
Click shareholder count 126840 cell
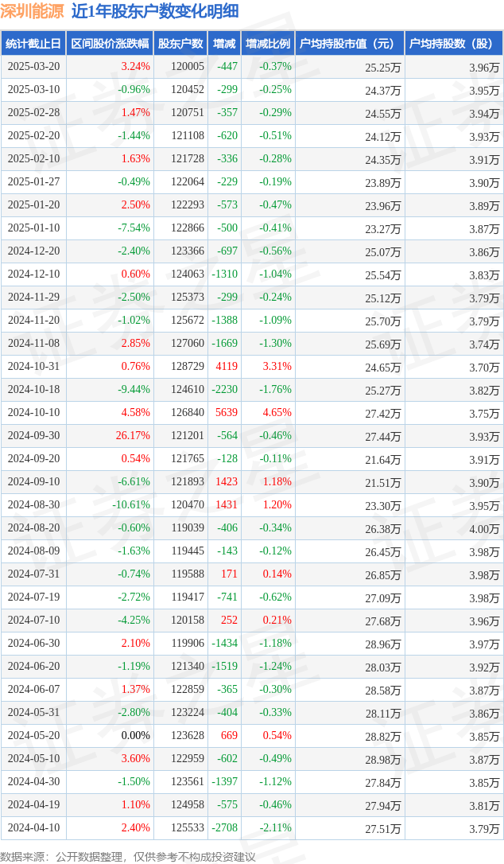[187, 413]
